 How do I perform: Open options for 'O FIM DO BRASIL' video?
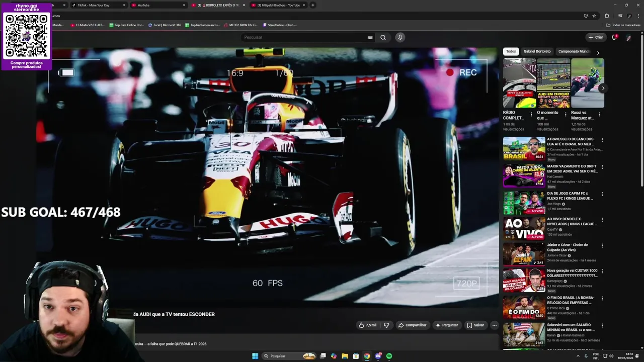(x=602, y=298)
